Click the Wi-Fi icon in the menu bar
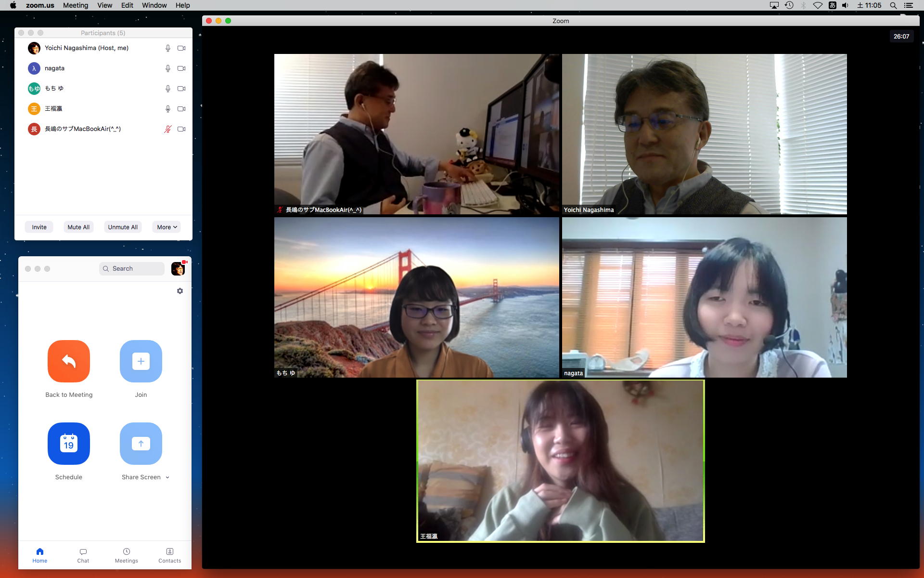The image size is (924, 578). pos(818,5)
